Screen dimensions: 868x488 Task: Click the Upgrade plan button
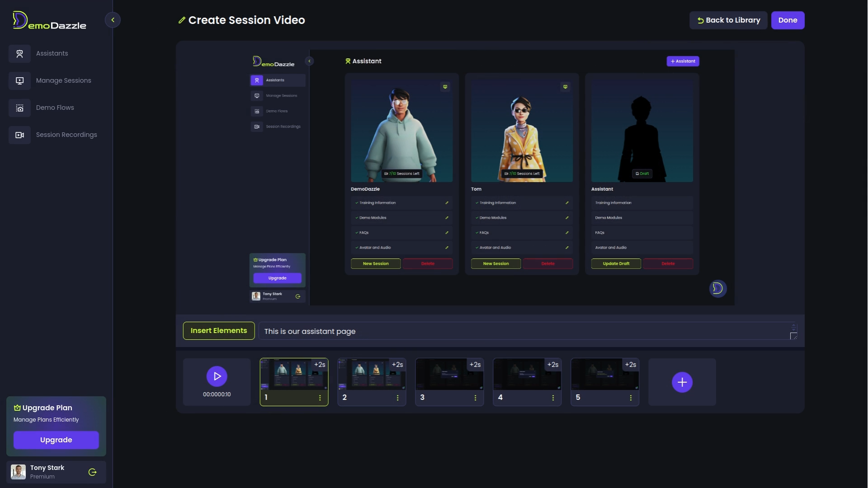[x=56, y=440]
